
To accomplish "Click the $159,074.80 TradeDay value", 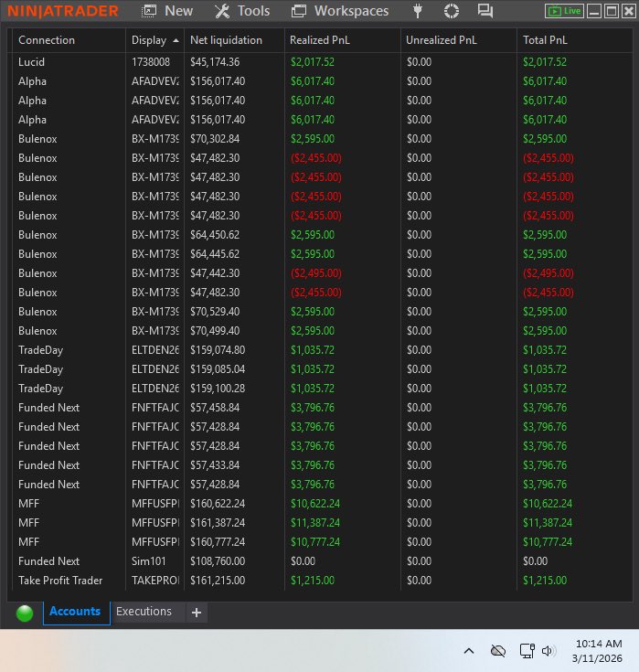I will tap(218, 350).
